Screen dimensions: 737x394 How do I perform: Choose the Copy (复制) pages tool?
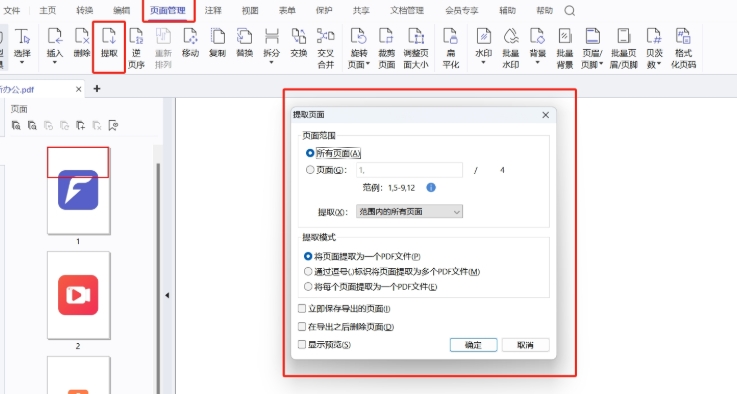pos(218,42)
